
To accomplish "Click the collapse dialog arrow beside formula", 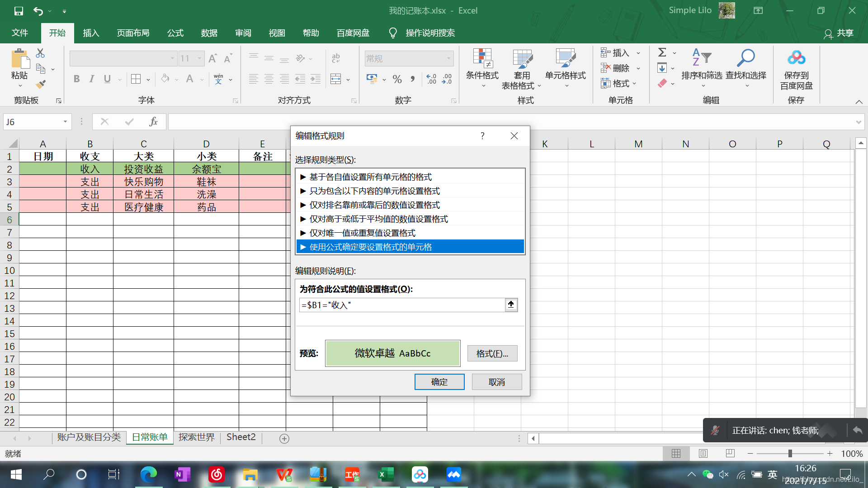I will click(511, 305).
